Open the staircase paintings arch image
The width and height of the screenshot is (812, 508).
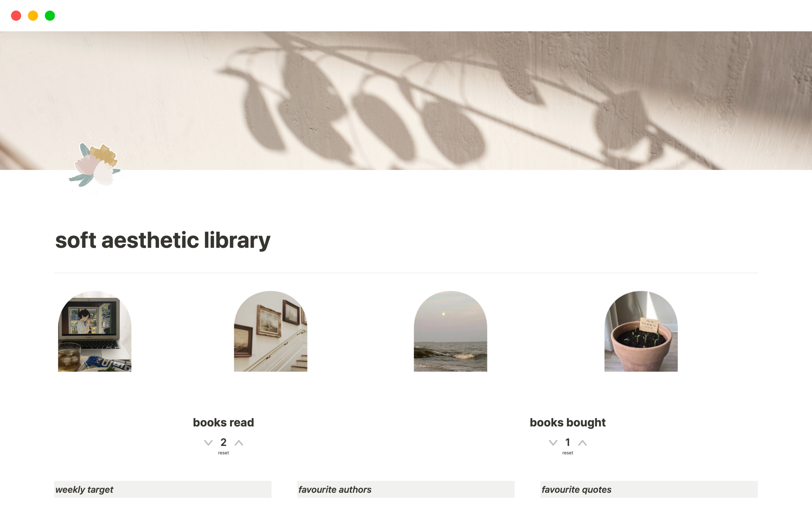(271, 331)
